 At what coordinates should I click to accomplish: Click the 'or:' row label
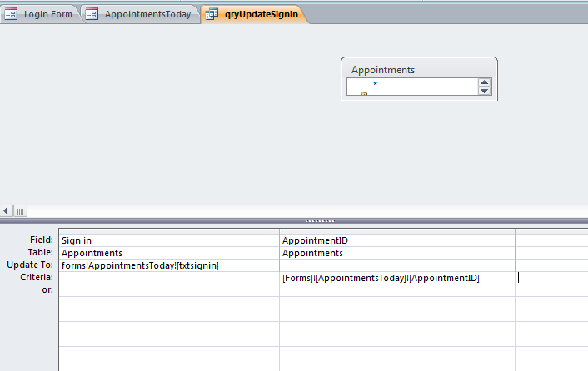47,290
